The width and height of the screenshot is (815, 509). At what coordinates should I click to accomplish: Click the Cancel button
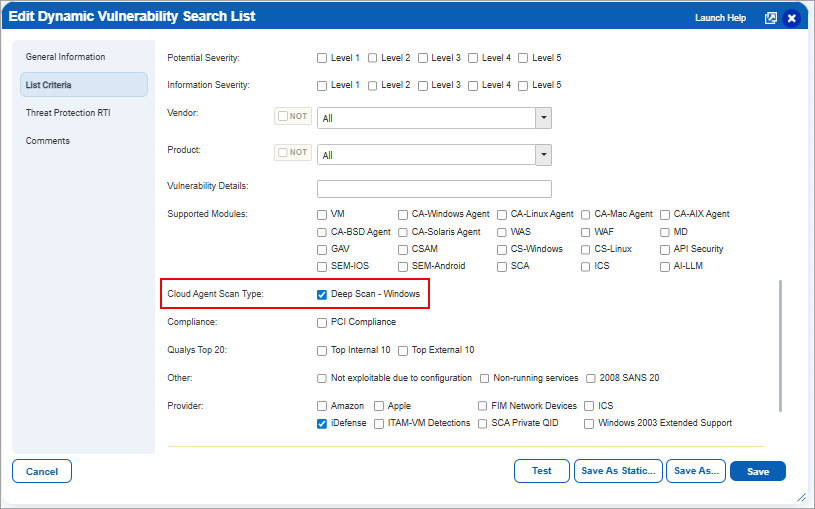pos(42,471)
